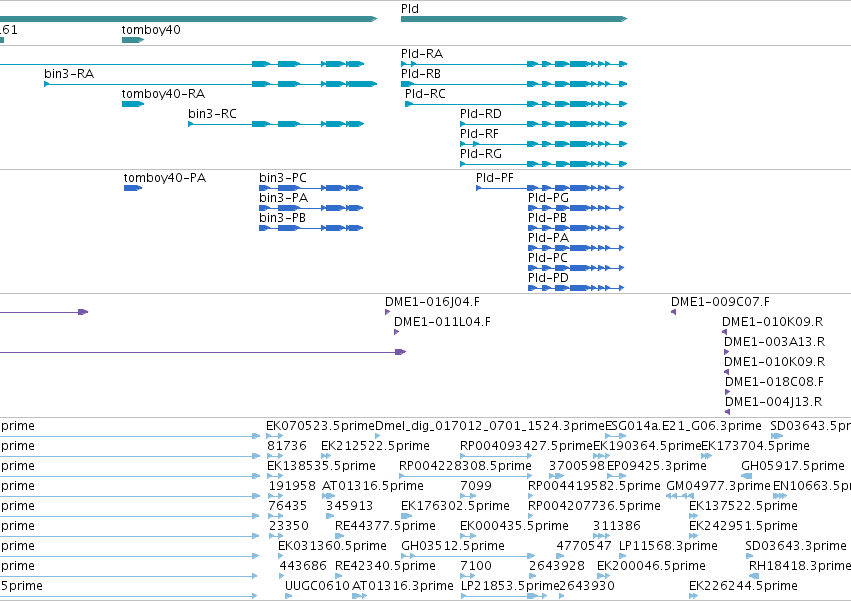Screen dimensions: 851x601
Task: Select the Pld-RA transcript label
Action: tap(422, 54)
